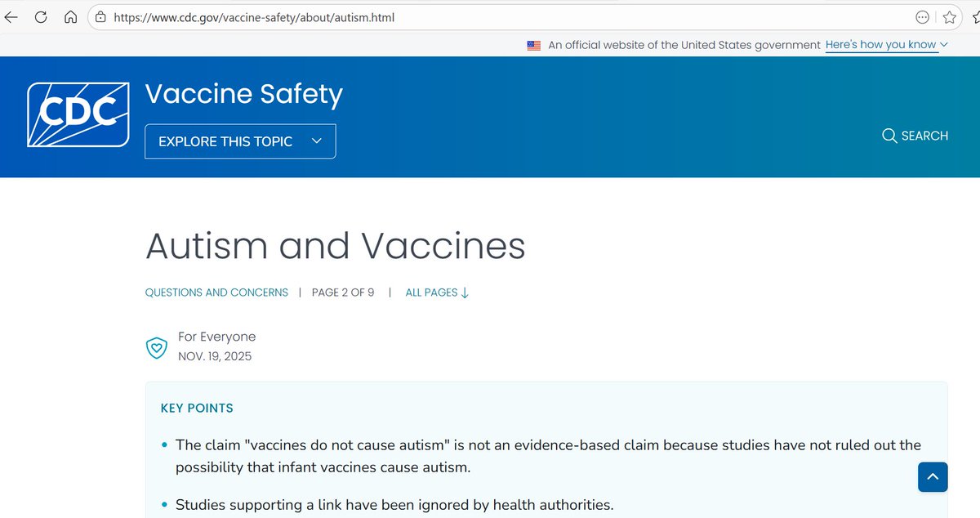Click the date "NOV. 19, 2025"
Screen dimensions: 980x518
(x=215, y=356)
